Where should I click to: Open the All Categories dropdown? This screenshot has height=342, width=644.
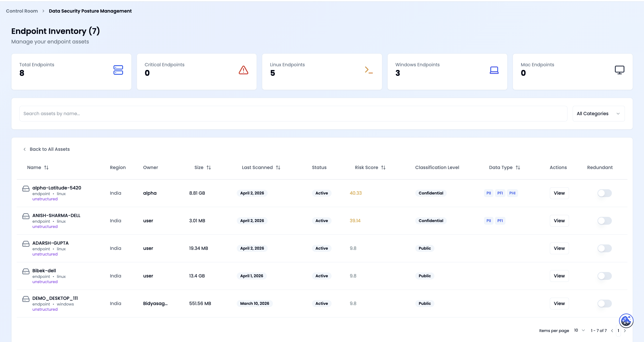click(598, 114)
